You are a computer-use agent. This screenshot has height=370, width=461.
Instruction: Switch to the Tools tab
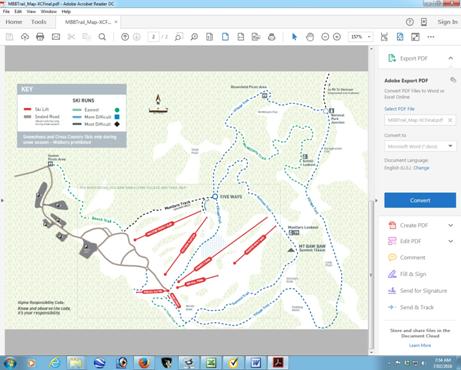[39, 22]
